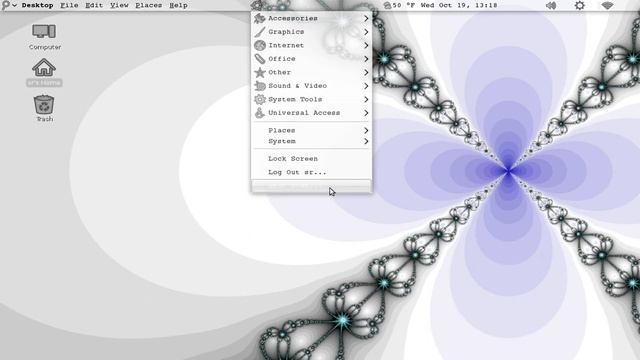The image size is (640, 360).
Task: Expand the Other submenu arrow
Action: click(366, 72)
